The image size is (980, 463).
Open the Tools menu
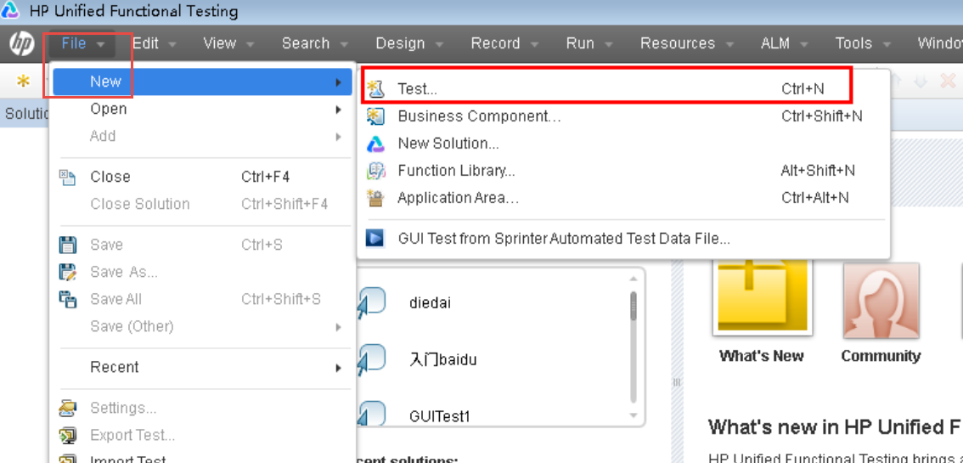click(862, 43)
